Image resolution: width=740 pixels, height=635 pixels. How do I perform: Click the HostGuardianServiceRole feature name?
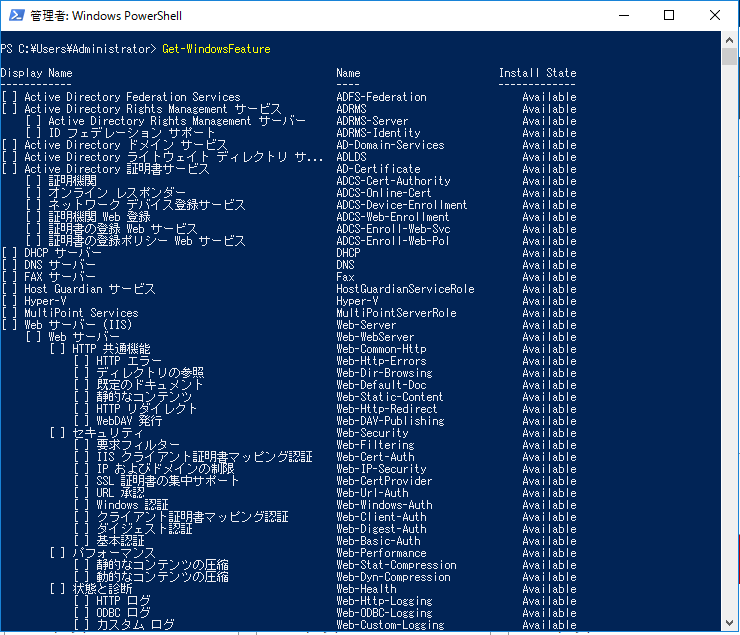405,289
